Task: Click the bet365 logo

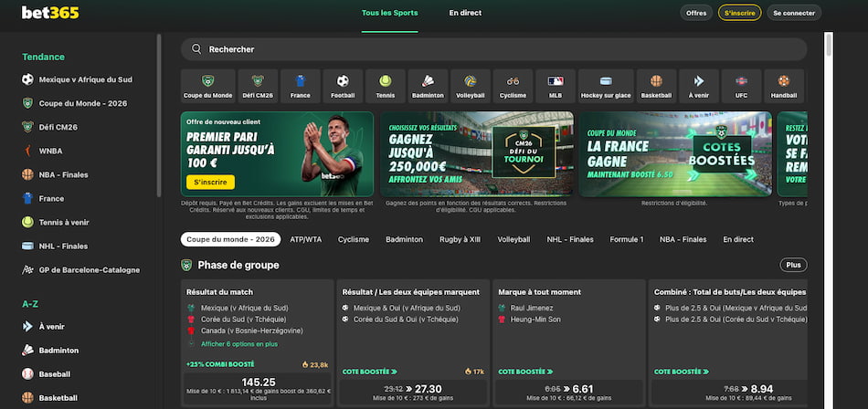Action: click(x=50, y=13)
